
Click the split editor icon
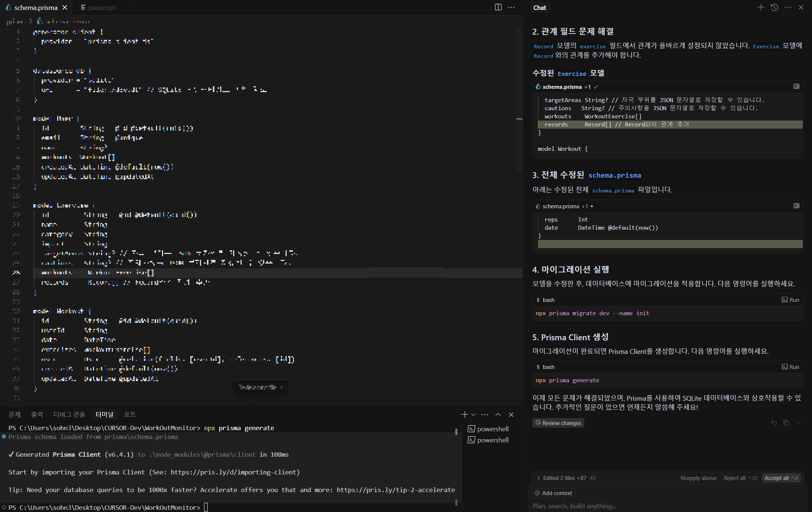[498, 7]
